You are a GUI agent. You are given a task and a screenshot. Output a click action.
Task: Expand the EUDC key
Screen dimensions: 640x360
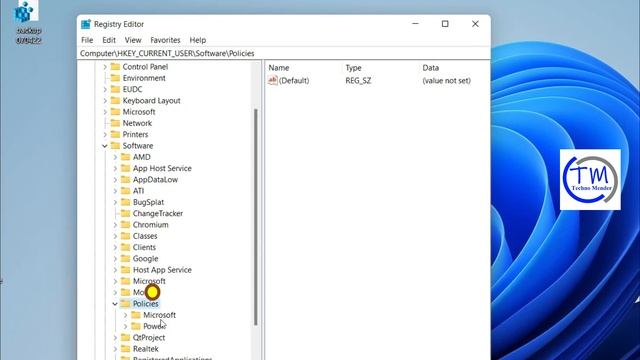point(105,89)
